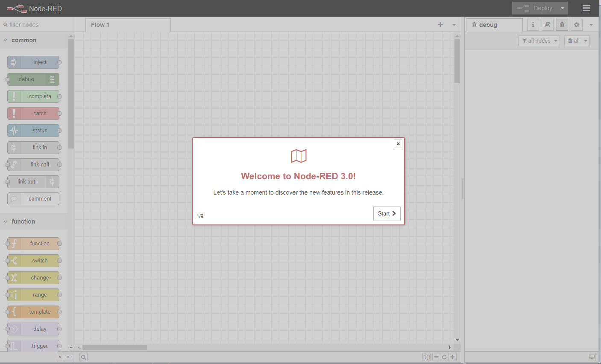Open the Deploy options dropdown arrow

pos(562,8)
